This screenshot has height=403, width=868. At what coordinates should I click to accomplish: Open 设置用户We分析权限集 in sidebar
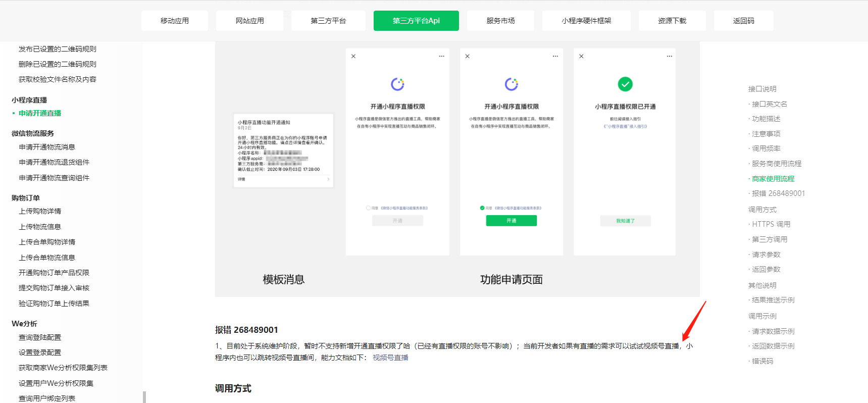[x=56, y=383]
